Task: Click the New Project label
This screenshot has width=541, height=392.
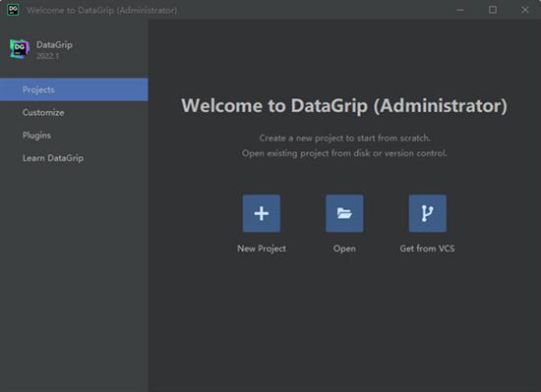Action: pos(262,249)
